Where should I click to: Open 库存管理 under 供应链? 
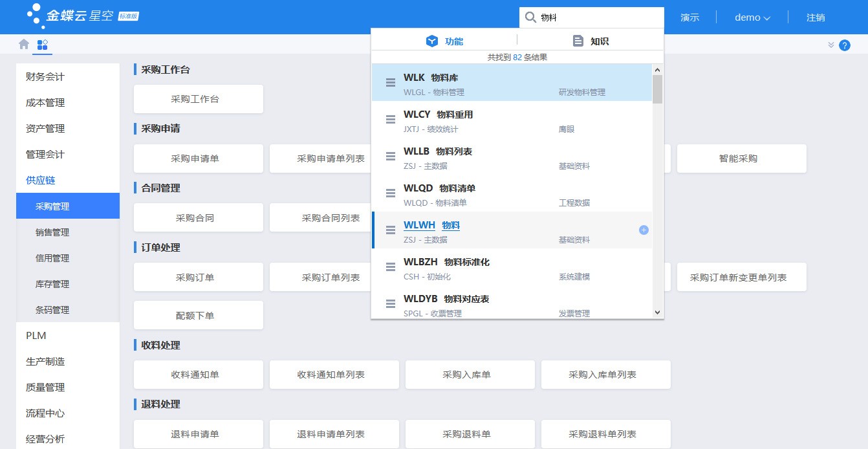[52, 284]
